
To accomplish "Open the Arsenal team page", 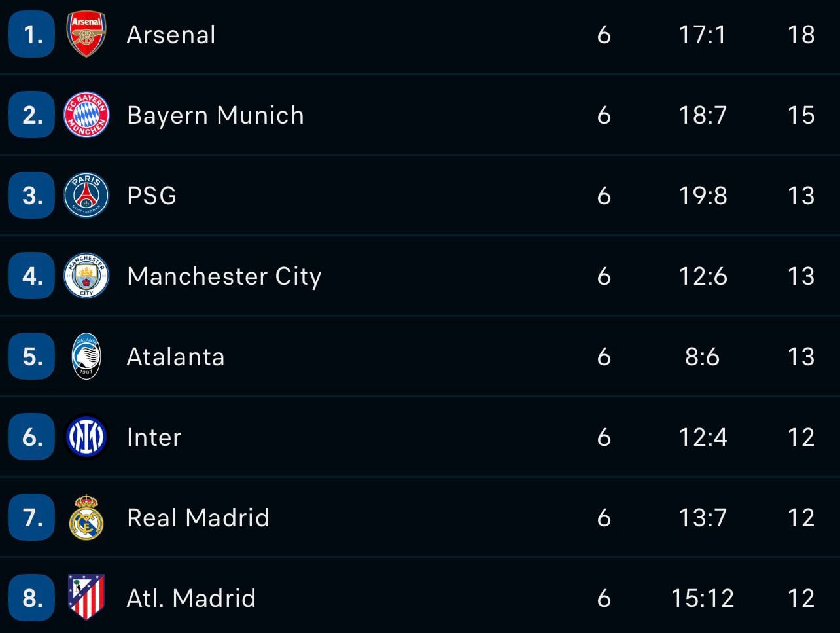I will click(171, 35).
